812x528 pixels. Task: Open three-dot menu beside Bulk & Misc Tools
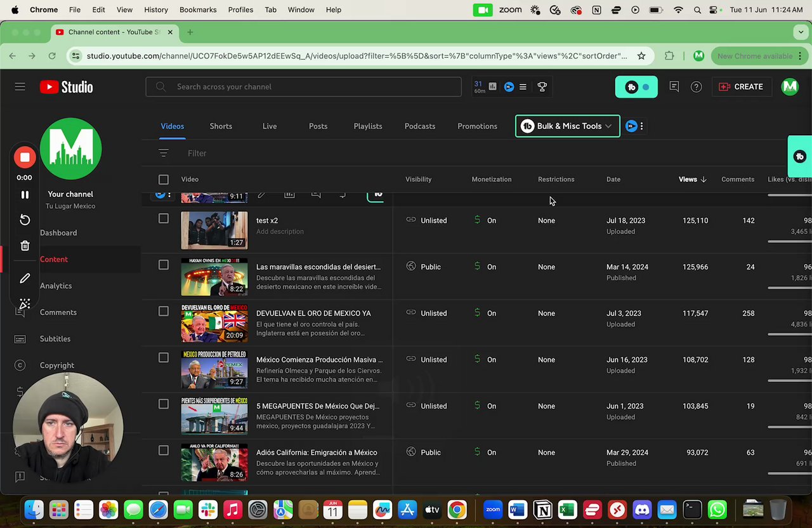click(x=641, y=126)
